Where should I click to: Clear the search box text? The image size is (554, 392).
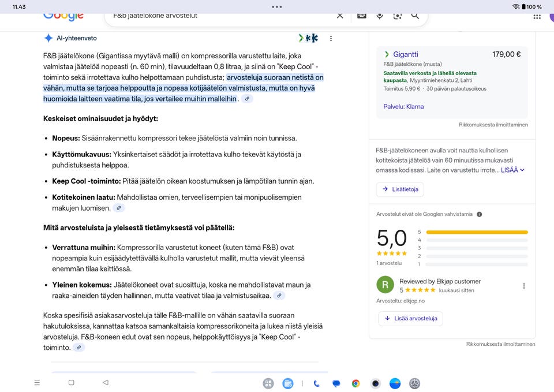[x=340, y=16]
